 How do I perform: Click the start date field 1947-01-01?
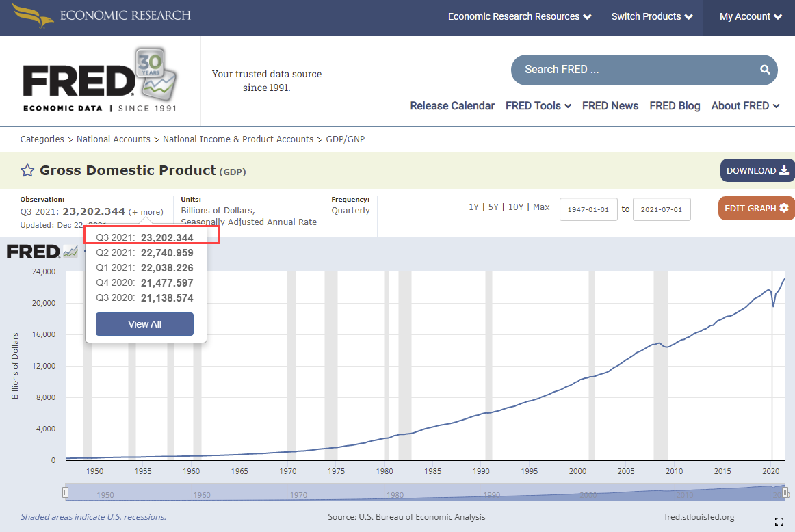pos(588,209)
